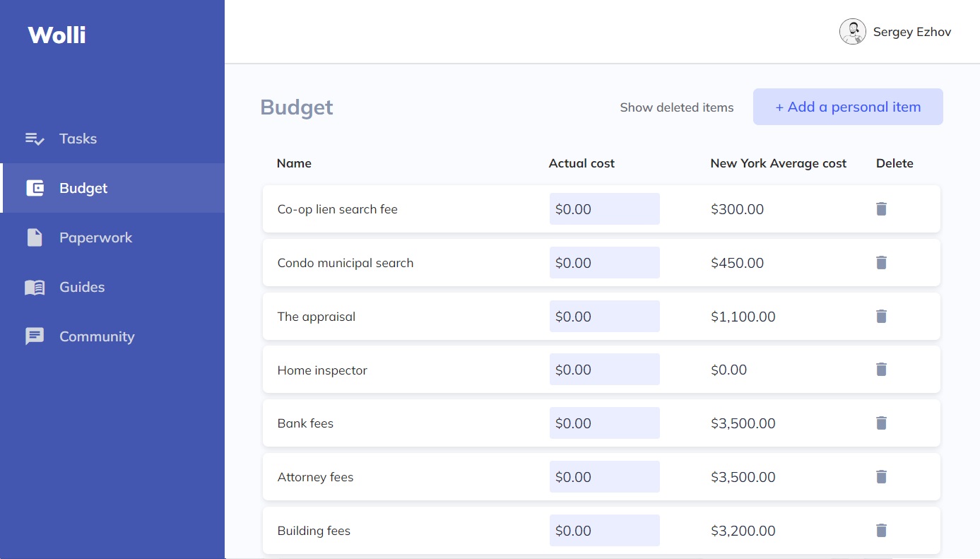This screenshot has height=559, width=980.
Task: Edit actual cost for Co-op lien search fee
Action: 604,209
